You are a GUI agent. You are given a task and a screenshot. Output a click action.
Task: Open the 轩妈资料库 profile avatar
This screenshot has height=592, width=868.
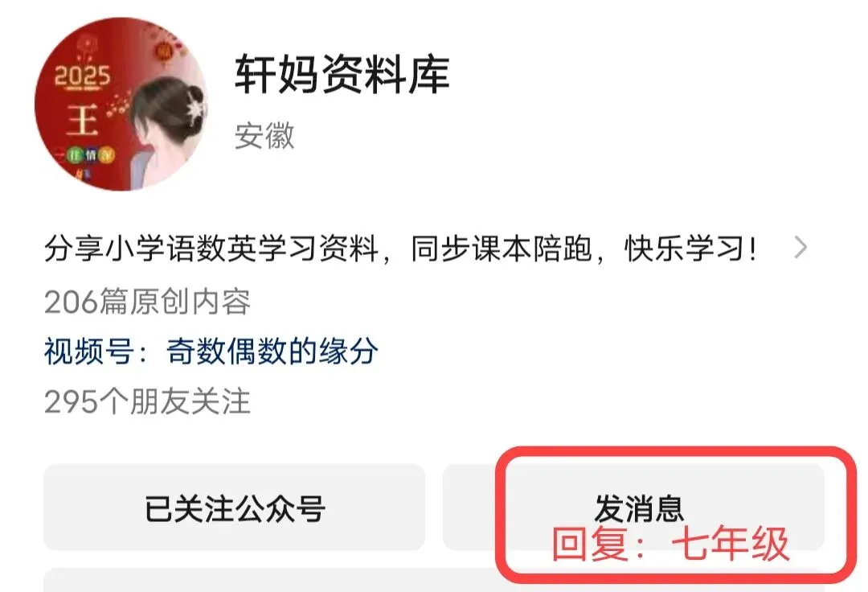click(121, 104)
